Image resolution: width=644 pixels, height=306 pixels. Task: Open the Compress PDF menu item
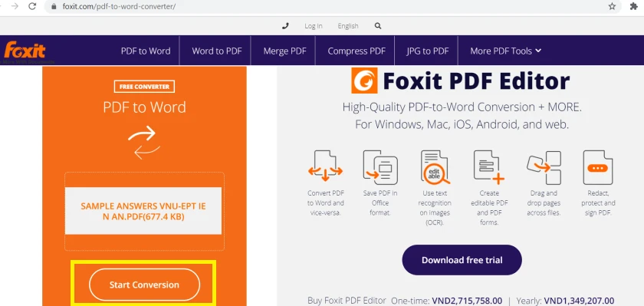[356, 51]
